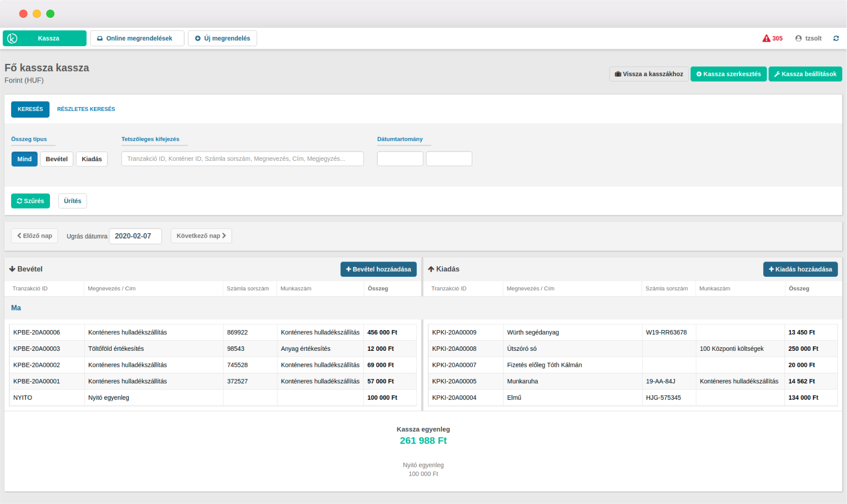Viewport: 847px width, 504px height.
Task: Open Online megrendelések inbox
Action: (137, 39)
